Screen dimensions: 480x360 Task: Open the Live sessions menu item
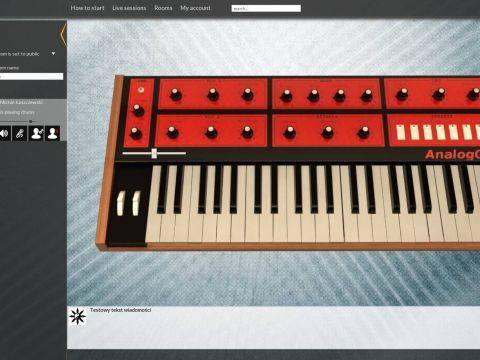[129, 8]
